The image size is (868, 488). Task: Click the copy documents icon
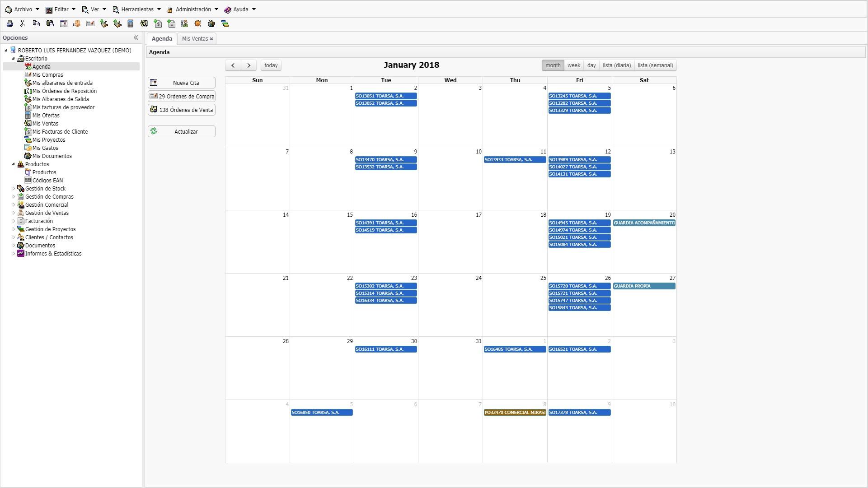tap(36, 24)
